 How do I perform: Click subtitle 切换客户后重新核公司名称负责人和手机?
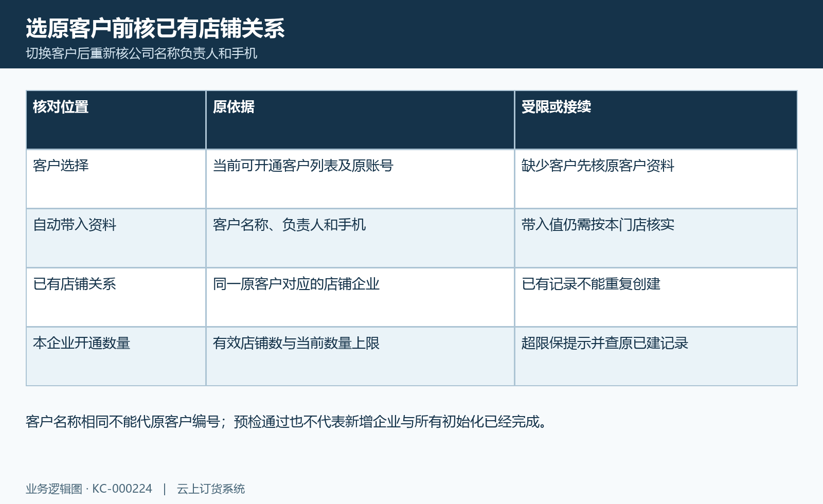[x=141, y=53]
